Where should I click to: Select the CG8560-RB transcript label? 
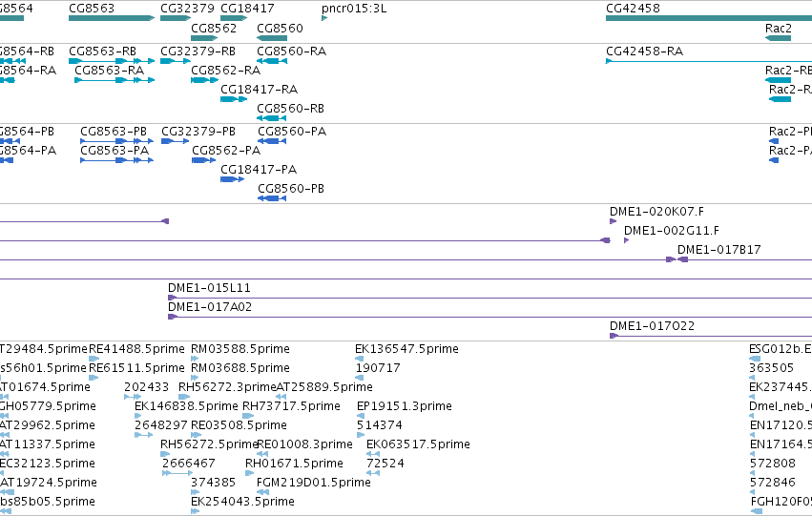(x=290, y=109)
